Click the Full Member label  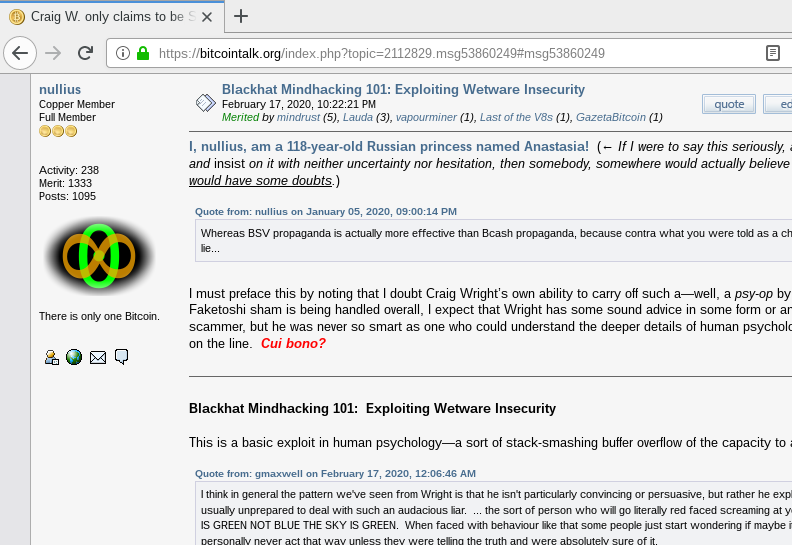coord(67,117)
